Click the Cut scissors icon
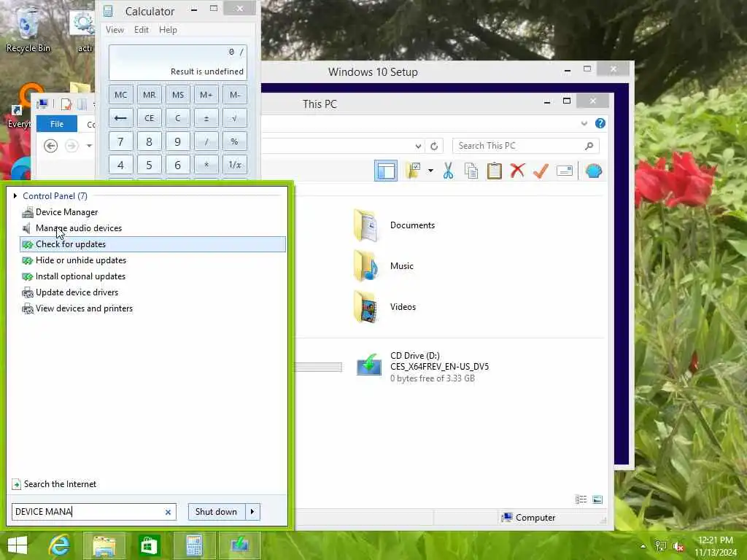 (x=449, y=171)
